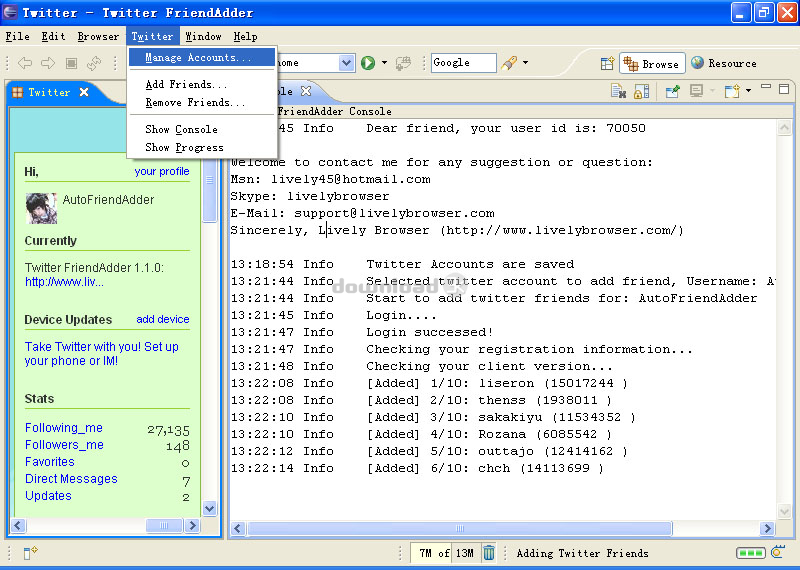
Task: Open the new console view dropdown arrow
Action: point(748,91)
